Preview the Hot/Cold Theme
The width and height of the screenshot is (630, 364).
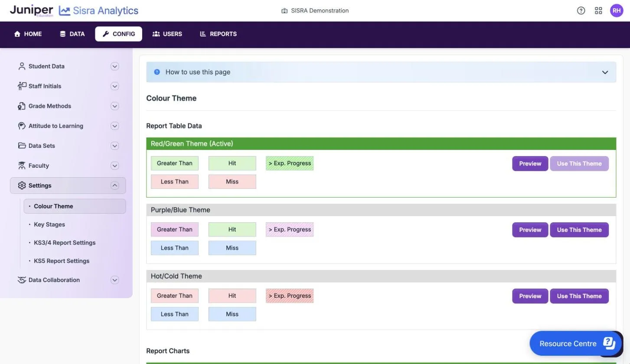click(530, 296)
